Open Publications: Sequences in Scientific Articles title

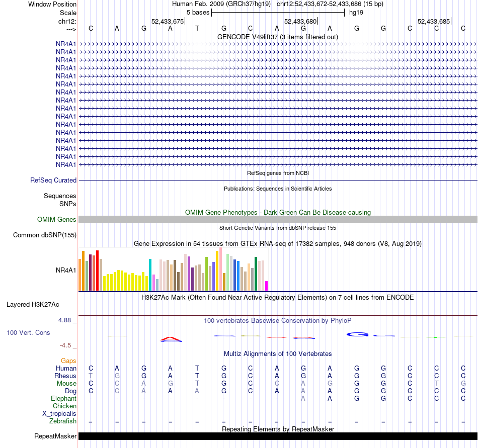[278, 189]
